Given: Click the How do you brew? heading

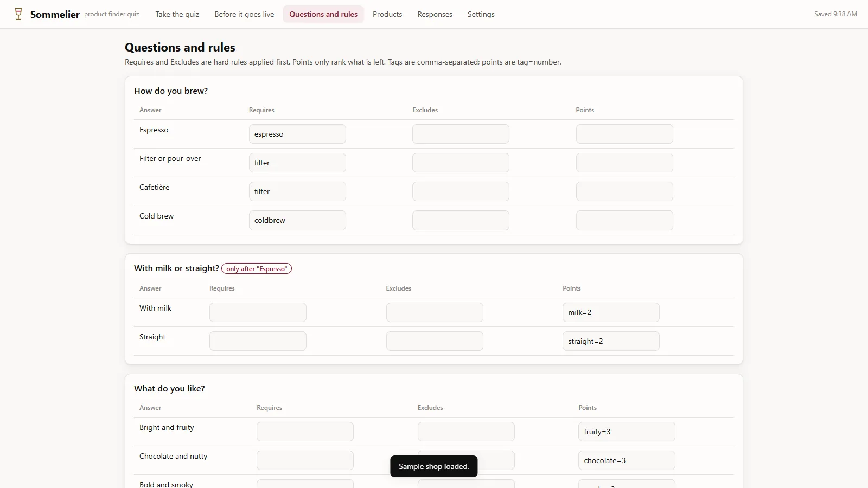Looking at the screenshot, I should (x=171, y=91).
